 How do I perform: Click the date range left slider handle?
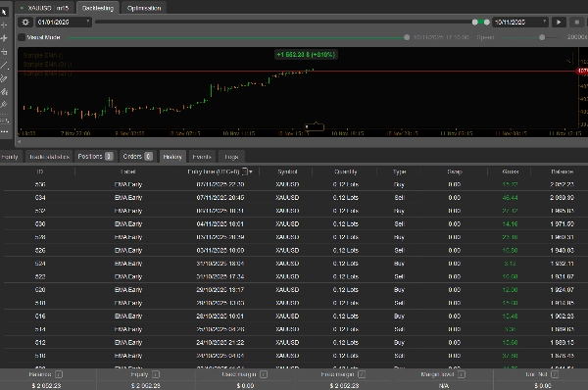coord(475,23)
